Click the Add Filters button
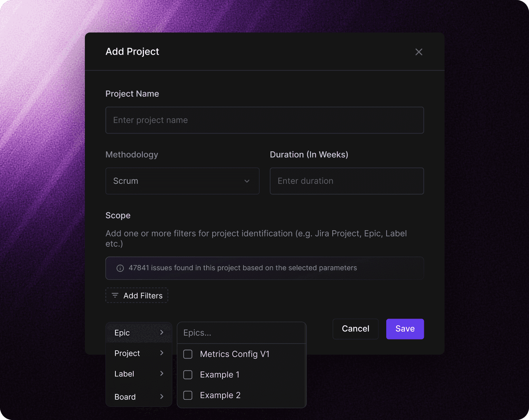 (x=137, y=296)
